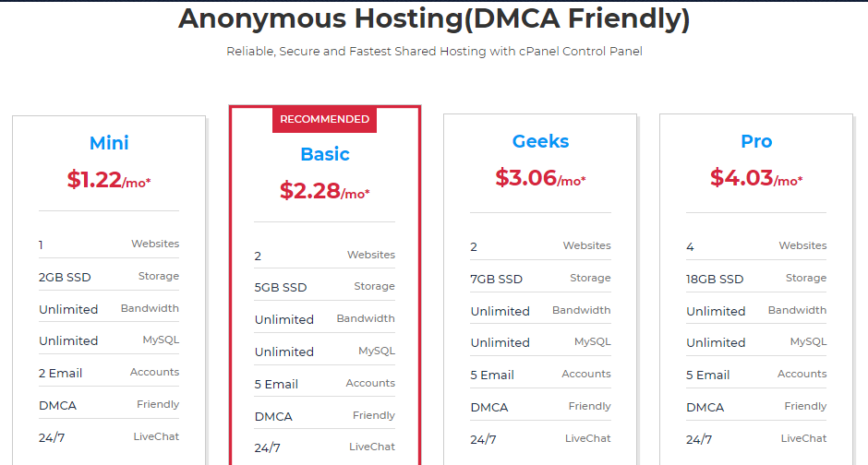Viewport: 868px width, 465px height.
Task: Click LiveChat label in Basic plan
Action: click(371, 447)
